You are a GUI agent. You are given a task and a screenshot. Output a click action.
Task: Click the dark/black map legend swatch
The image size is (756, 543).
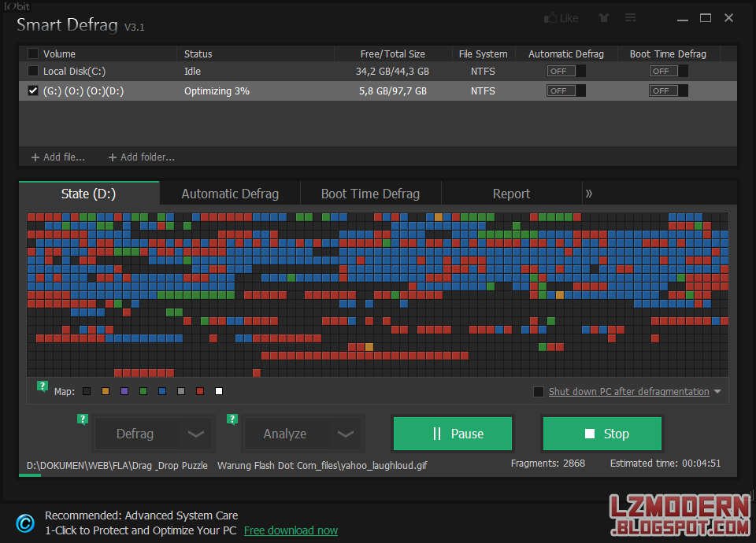pos(87,391)
